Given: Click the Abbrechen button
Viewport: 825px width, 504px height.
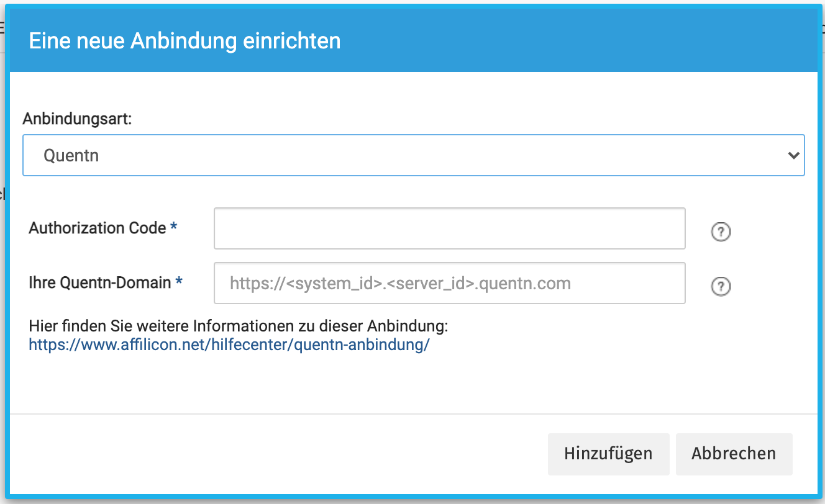Looking at the screenshot, I should point(734,454).
